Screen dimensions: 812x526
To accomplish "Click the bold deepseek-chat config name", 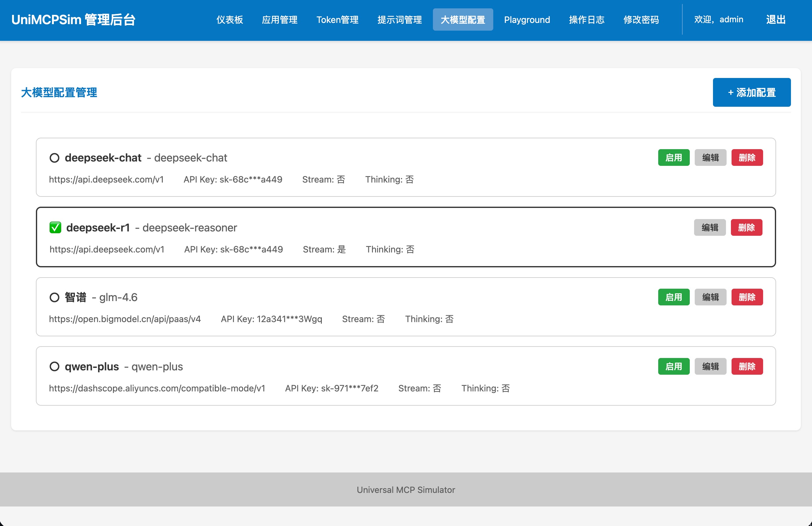I will [103, 158].
